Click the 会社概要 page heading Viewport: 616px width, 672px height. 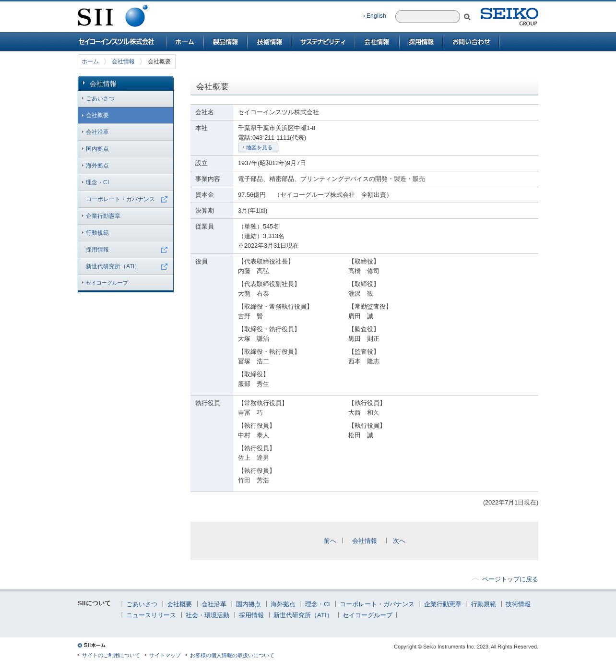(x=213, y=87)
